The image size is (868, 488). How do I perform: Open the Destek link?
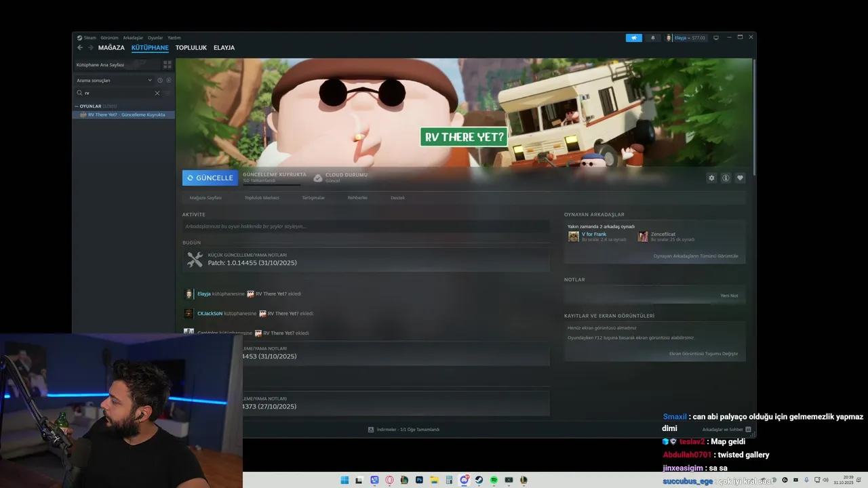[x=398, y=198]
